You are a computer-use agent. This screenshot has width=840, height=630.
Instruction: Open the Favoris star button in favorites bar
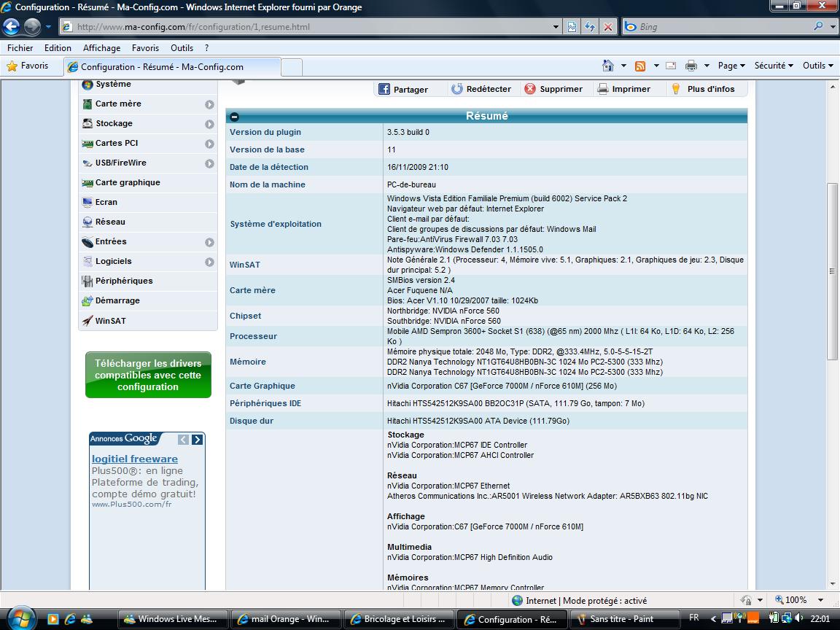click(27, 66)
